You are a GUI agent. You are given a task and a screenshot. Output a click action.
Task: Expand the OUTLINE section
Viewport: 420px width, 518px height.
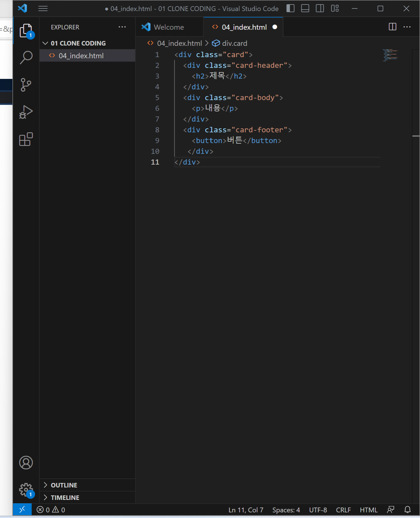click(x=87, y=485)
